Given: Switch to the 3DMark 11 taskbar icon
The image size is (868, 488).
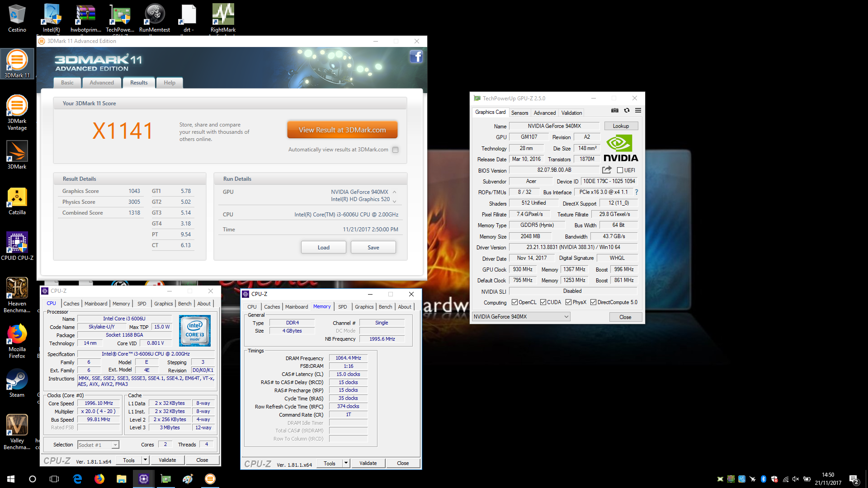Looking at the screenshot, I should point(210,479).
